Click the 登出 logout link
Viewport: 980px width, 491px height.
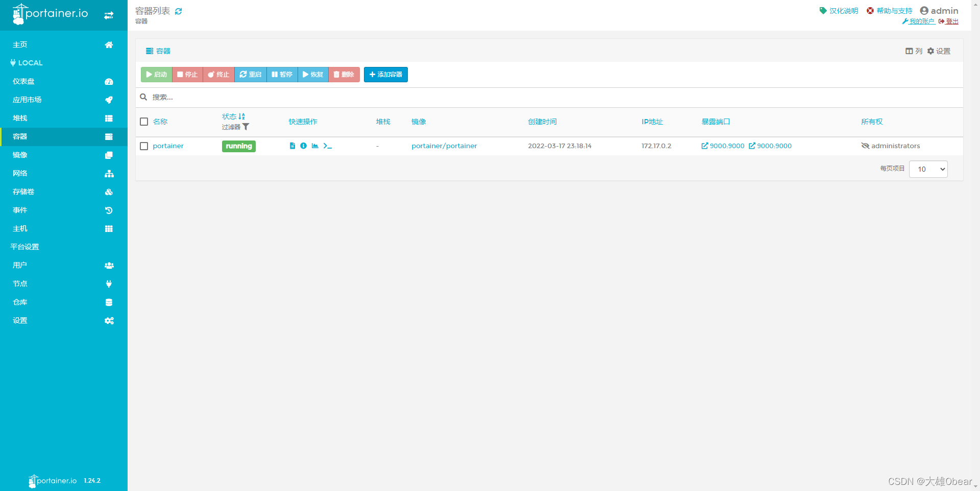point(951,21)
